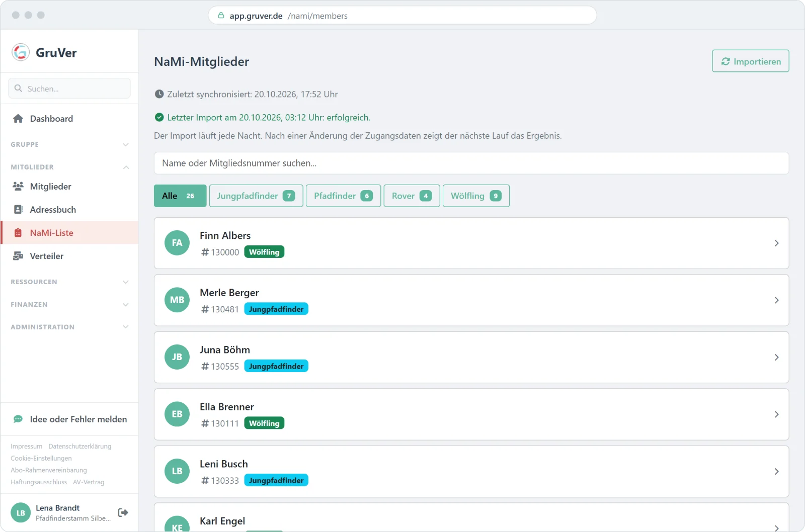Viewport: 805px width, 532px height.
Task: Click the Jungpfadfinder badge on Leni Busch
Action: tap(276, 481)
